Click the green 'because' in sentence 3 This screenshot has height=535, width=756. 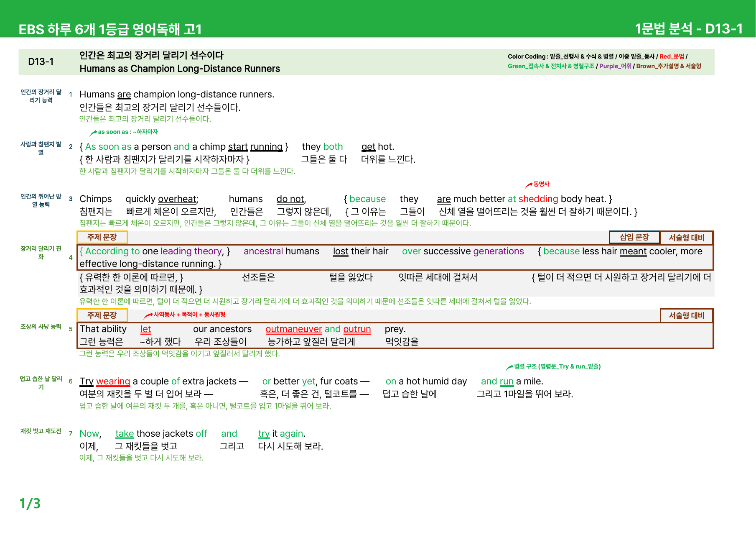point(367,199)
